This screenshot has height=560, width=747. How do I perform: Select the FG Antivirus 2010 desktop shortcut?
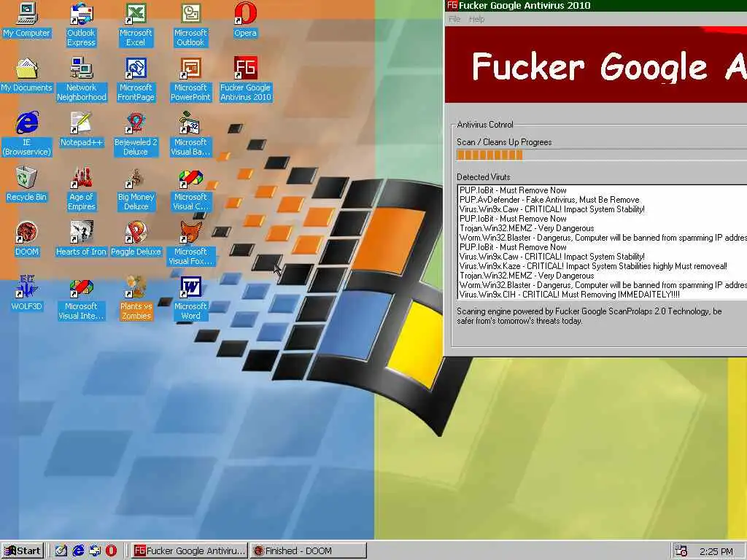pyautogui.click(x=245, y=79)
